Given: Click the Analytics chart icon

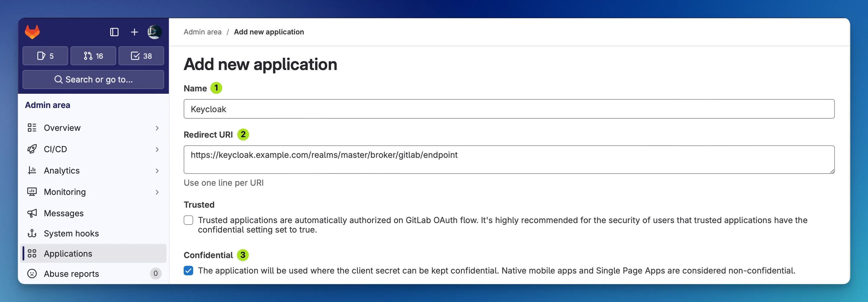Looking at the screenshot, I should [32, 170].
